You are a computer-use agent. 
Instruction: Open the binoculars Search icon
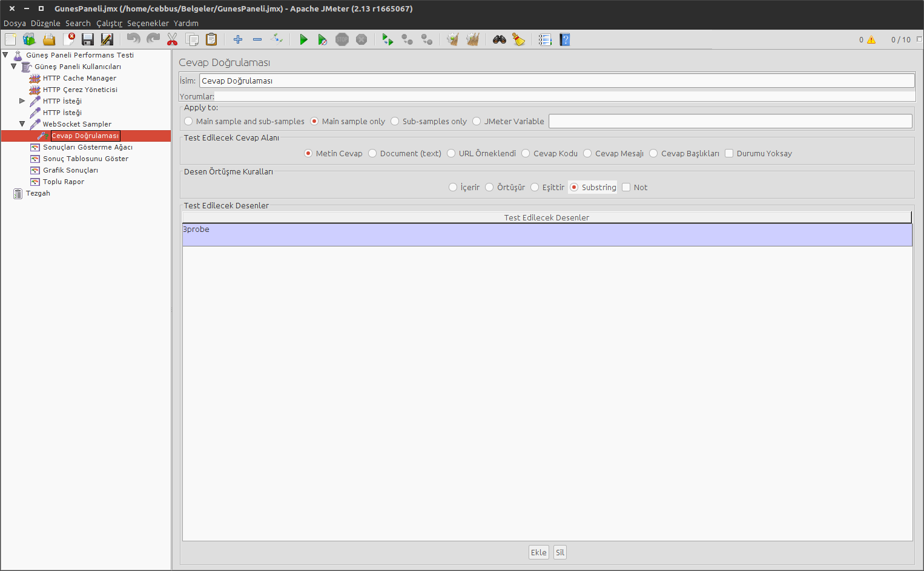[x=499, y=40]
